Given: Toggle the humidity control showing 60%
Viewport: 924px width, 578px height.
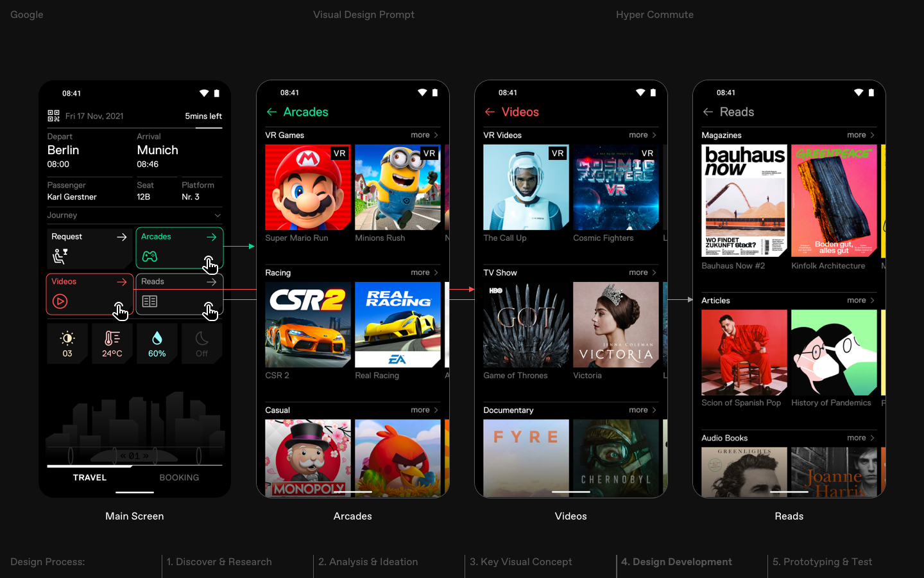Looking at the screenshot, I should pos(157,344).
